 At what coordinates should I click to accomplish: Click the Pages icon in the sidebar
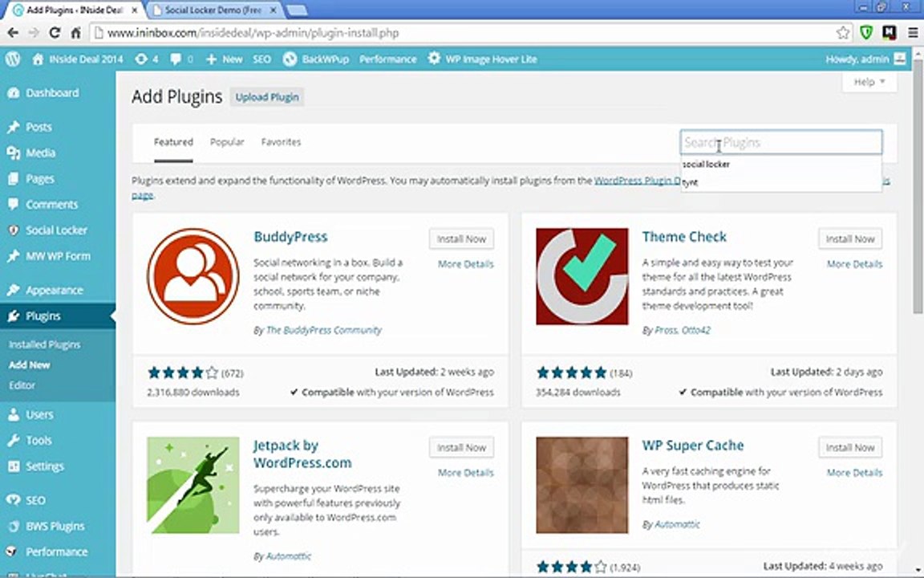(13, 179)
